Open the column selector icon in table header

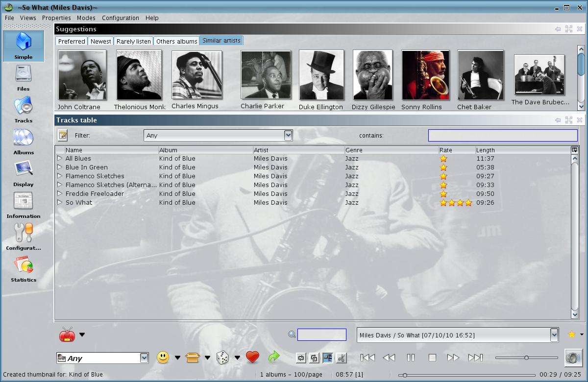575,150
